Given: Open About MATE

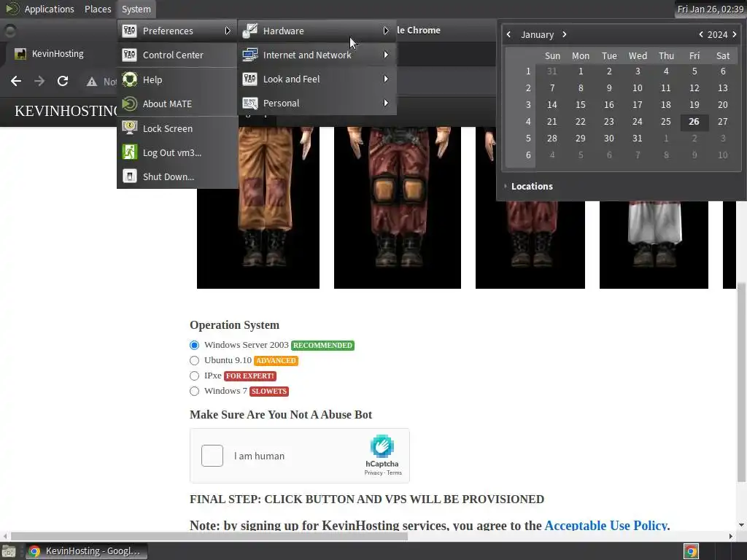Looking at the screenshot, I should click(x=177, y=104).
